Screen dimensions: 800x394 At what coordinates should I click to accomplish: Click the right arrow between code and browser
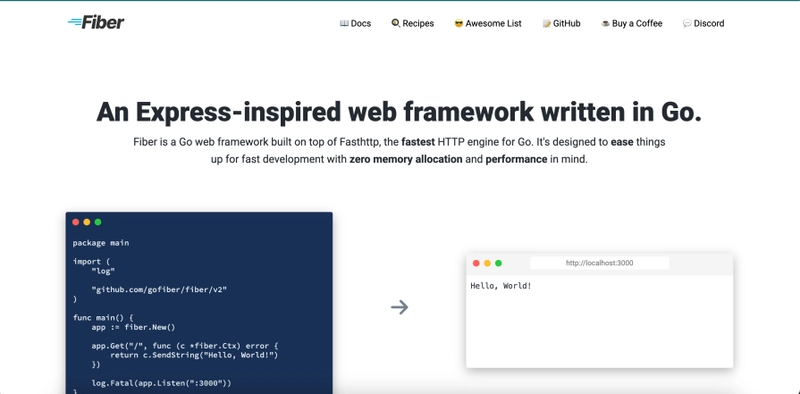(x=399, y=307)
